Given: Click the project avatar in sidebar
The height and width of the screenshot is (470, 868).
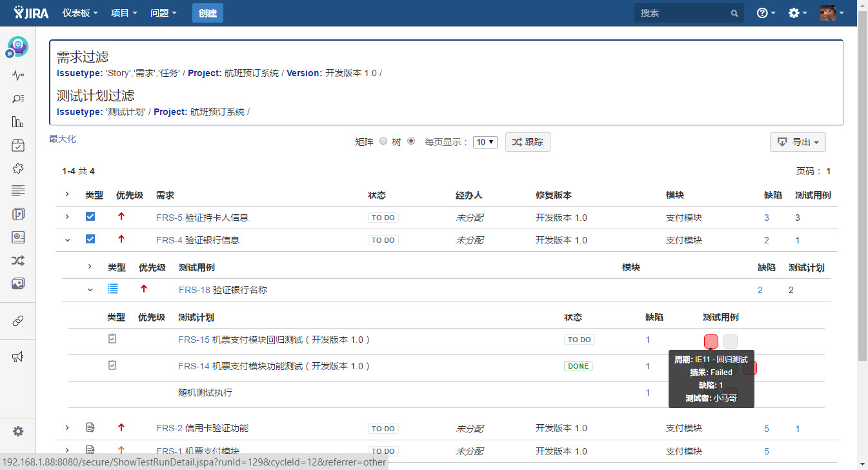Looking at the screenshot, I should tap(18, 46).
